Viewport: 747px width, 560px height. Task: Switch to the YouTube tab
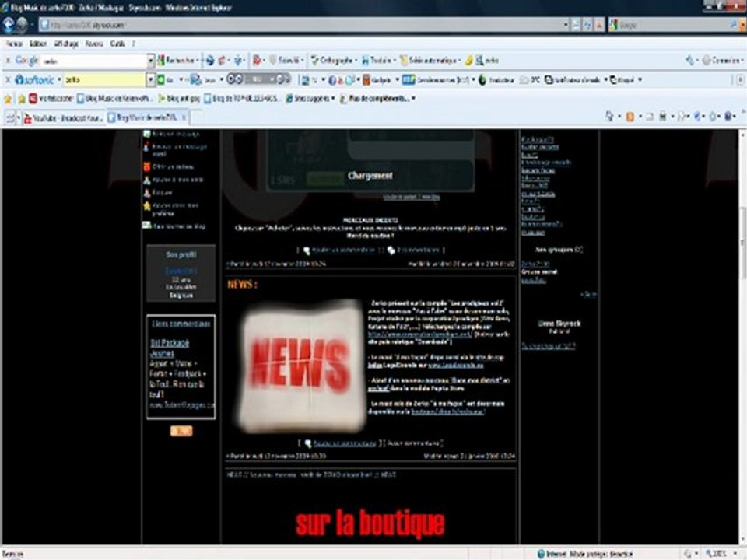click(63, 117)
